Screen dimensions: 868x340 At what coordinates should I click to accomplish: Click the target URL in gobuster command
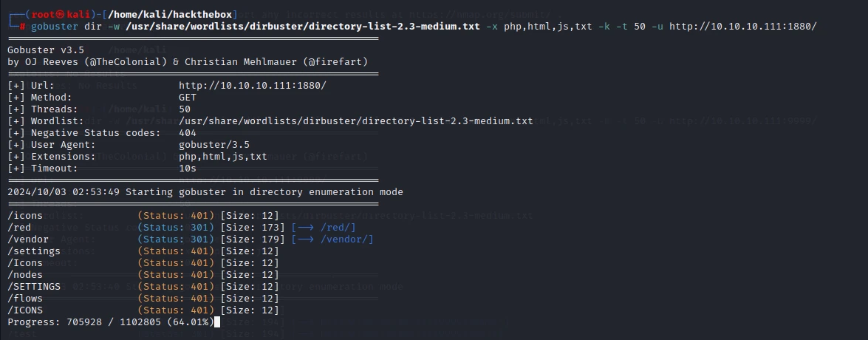743,26
